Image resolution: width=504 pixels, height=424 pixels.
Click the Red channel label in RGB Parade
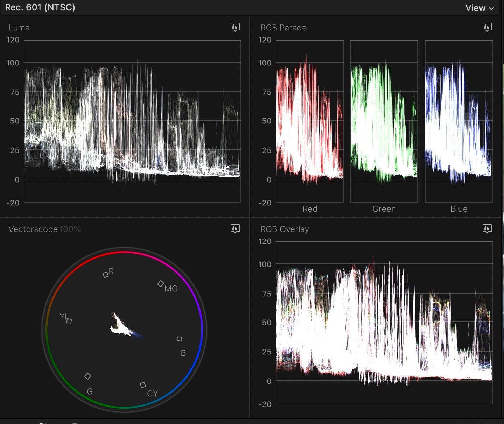point(309,209)
